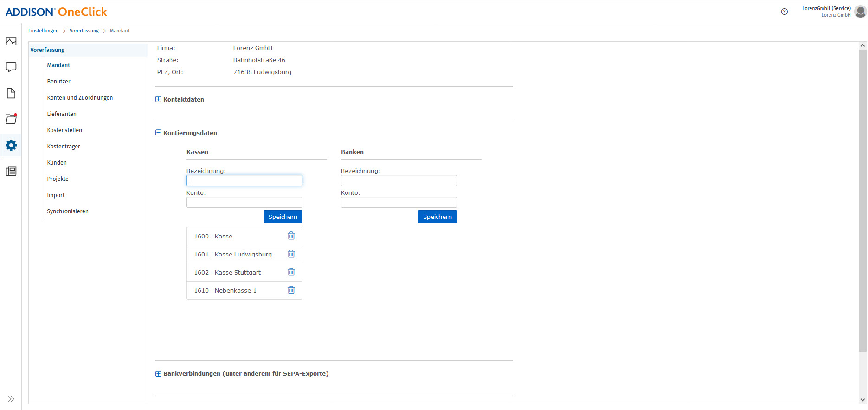This screenshot has width=868, height=410.
Task: Expand the Kontaktdaten section
Action: (x=158, y=99)
